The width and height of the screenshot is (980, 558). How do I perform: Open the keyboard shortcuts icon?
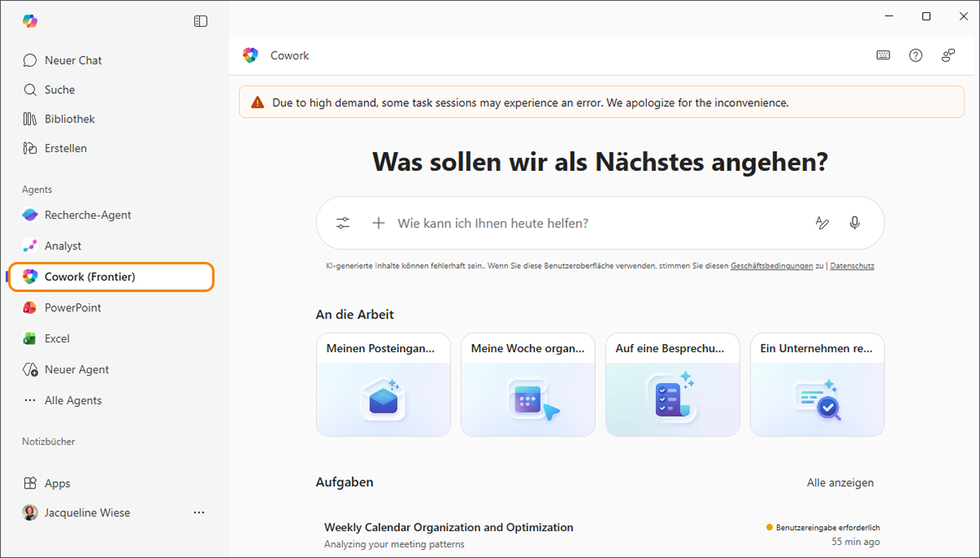(x=883, y=56)
